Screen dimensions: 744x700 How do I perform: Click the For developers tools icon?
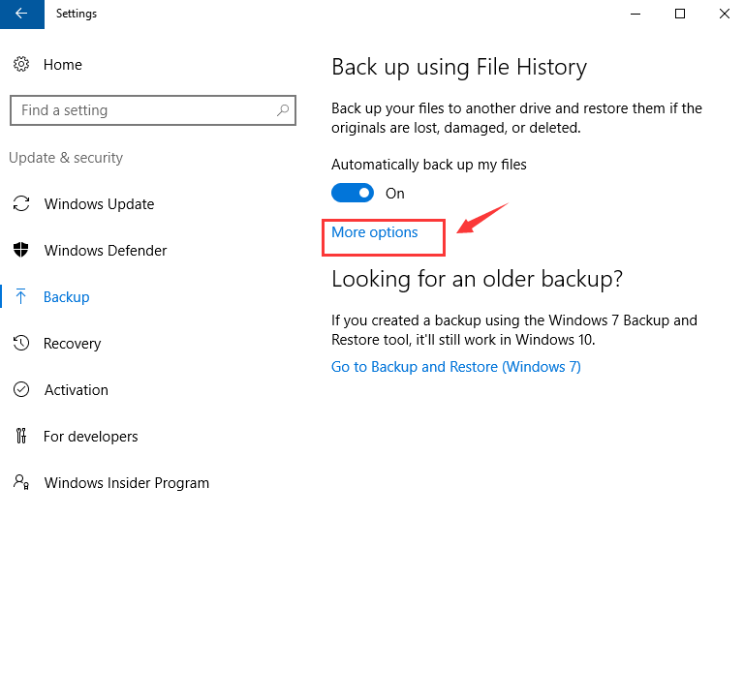[21, 436]
